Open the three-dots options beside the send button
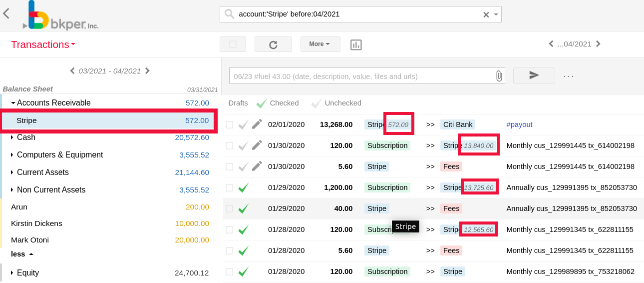 (x=569, y=76)
